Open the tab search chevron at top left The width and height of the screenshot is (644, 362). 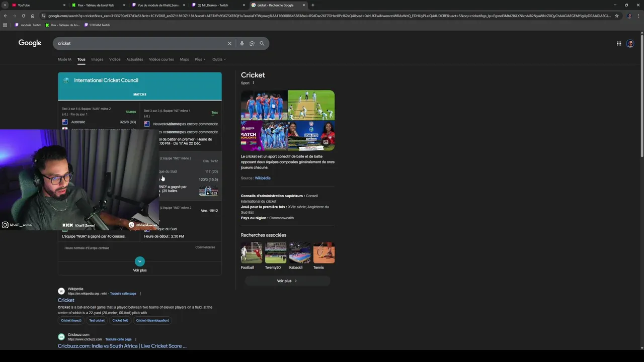tap(5, 5)
